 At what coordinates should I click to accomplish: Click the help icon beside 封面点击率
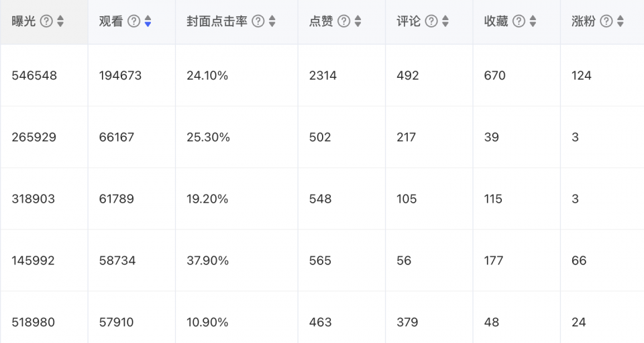[x=258, y=21]
